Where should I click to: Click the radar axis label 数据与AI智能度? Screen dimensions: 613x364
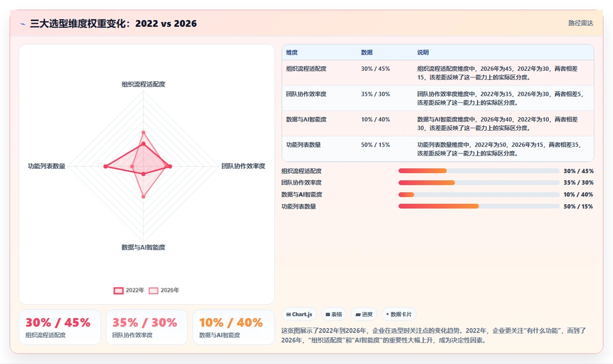pos(143,247)
